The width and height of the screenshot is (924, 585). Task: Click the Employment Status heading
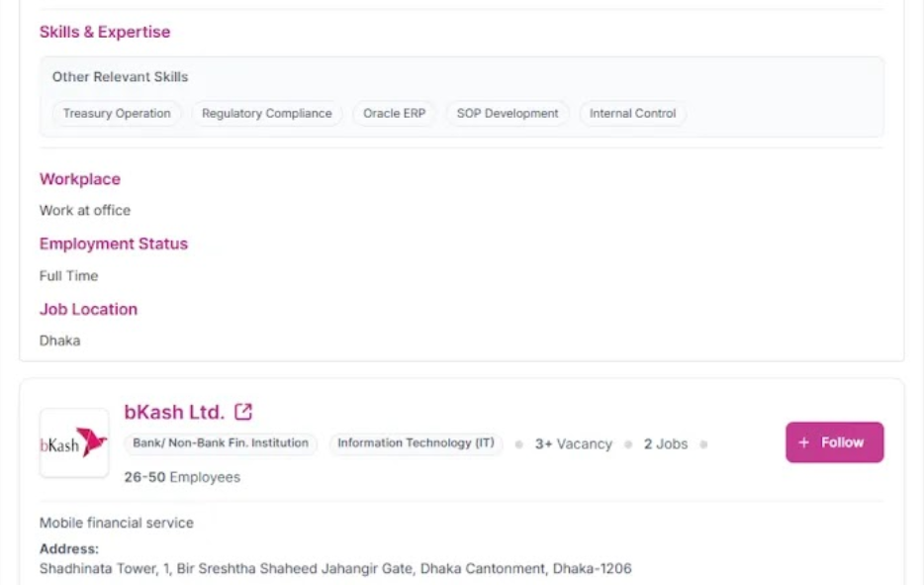(114, 244)
